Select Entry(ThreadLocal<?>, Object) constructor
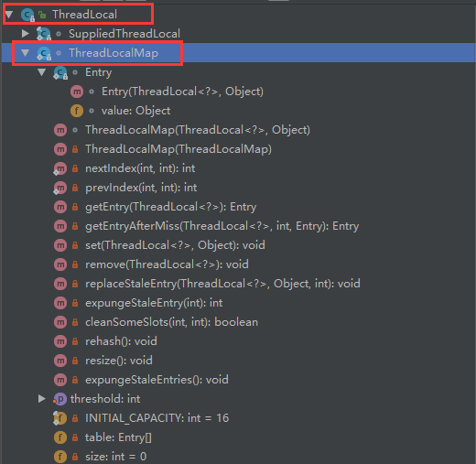The image size is (476, 464). pyautogui.click(x=182, y=92)
